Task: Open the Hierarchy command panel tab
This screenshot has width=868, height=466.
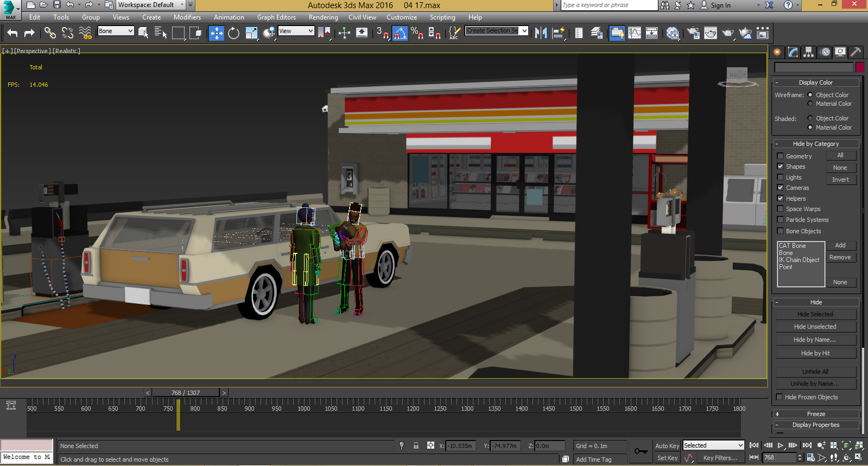Action: tap(809, 52)
